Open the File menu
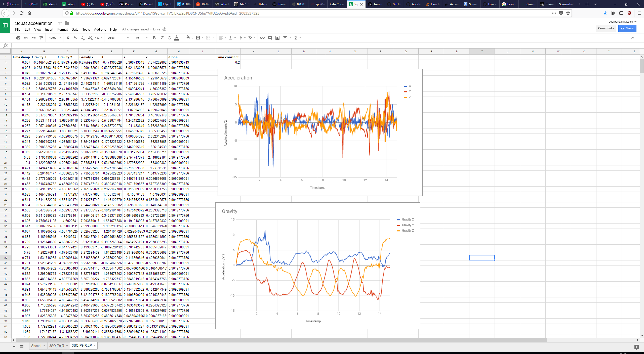644x354 pixels. pyautogui.click(x=18, y=29)
